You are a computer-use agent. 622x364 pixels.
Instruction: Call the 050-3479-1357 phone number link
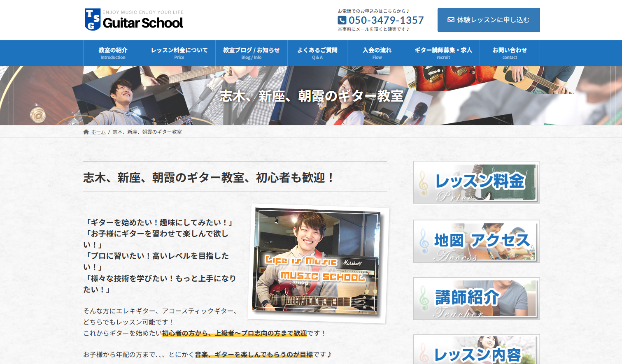[x=386, y=20]
